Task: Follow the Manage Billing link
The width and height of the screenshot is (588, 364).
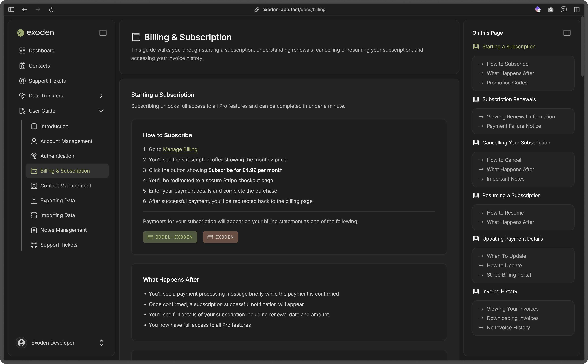Action: (180, 149)
